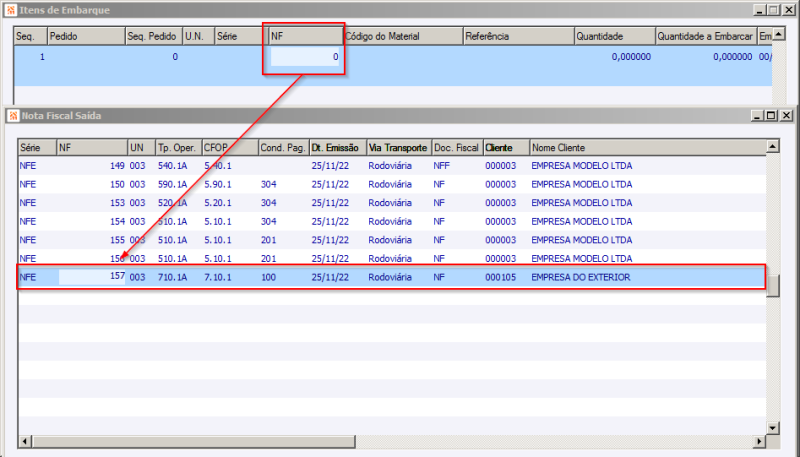Viewport: 800px width, 457px height.
Task: Click the Nome Cliente column header
Action: click(x=648, y=147)
